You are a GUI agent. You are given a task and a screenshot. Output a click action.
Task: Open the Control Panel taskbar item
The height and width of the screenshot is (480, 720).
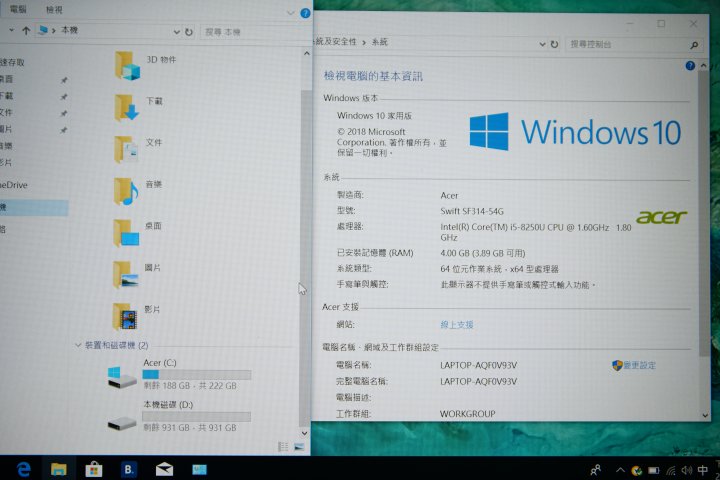click(199, 469)
